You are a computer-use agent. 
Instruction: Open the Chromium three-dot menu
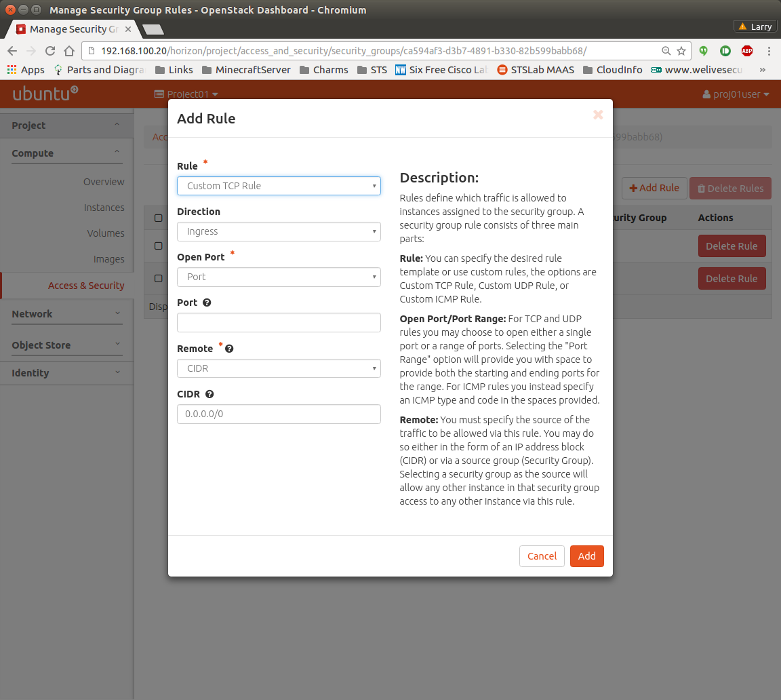[769, 51]
